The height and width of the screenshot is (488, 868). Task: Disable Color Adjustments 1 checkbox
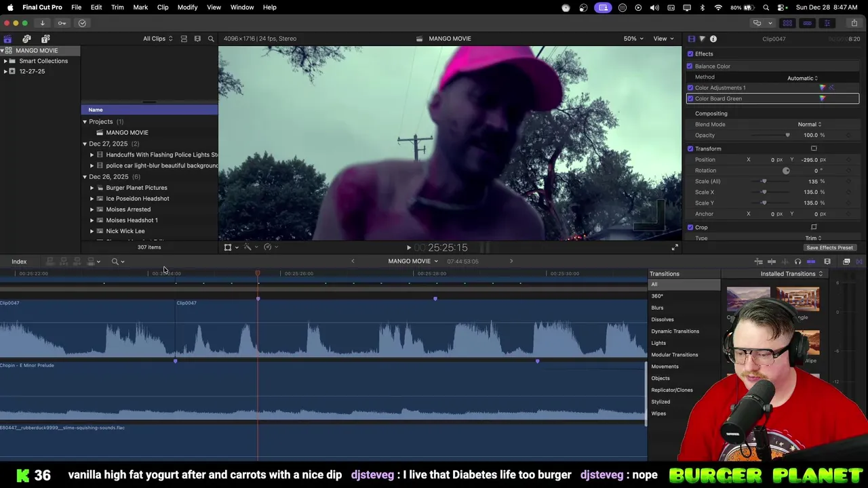[690, 87]
